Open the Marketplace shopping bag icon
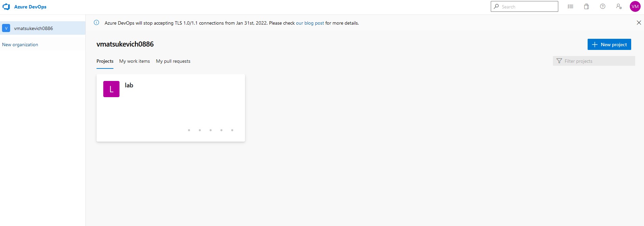The width and height of the screenshot is (644, 226). click(x=587, y=6)
